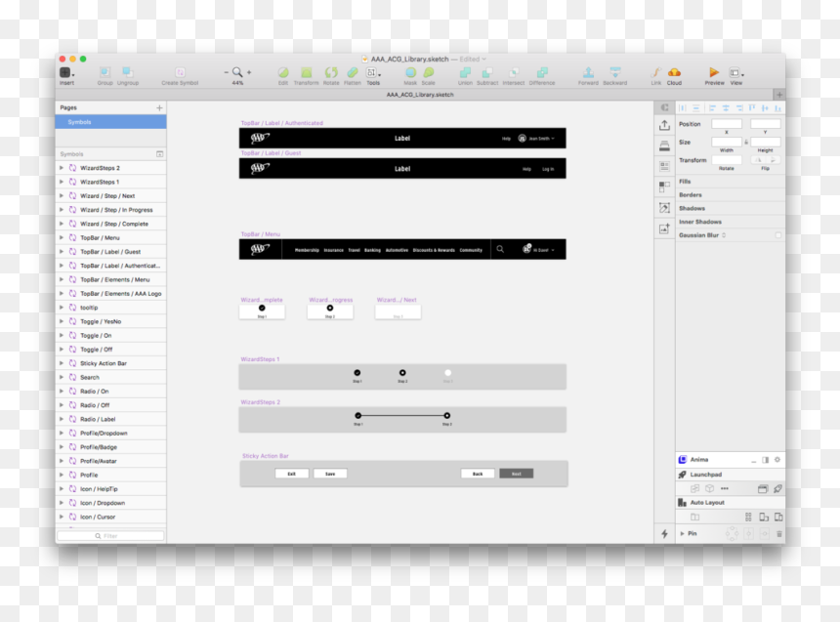Select the TopBar / Label / Authenticated artboard title
Screen dimensions: 840x622
pos(281,123)
